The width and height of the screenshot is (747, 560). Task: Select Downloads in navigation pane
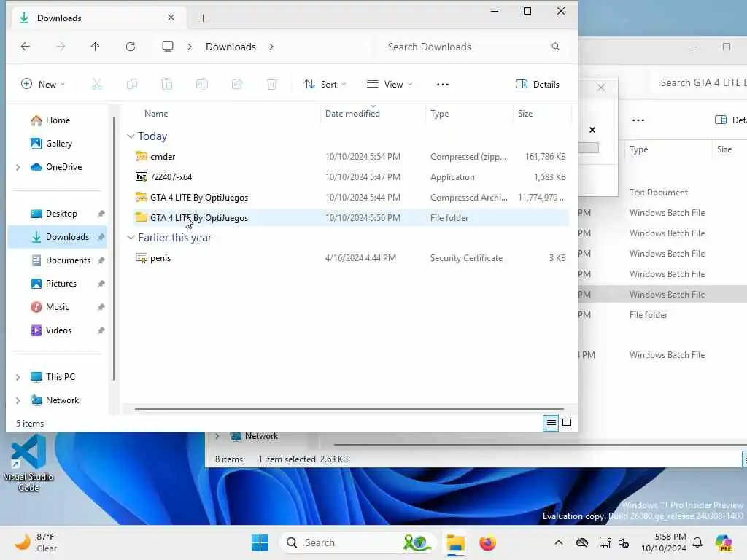click(58, 237)
